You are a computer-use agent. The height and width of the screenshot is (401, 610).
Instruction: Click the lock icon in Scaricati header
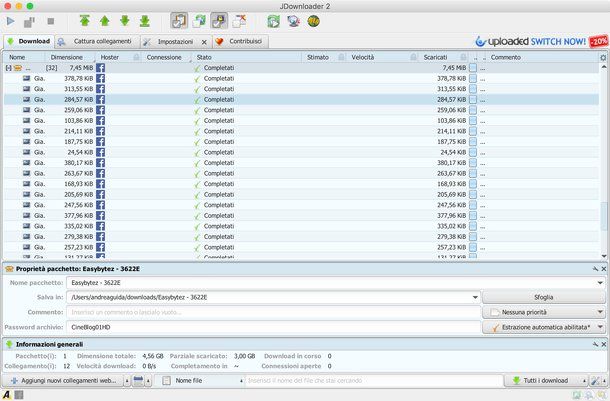463,57
